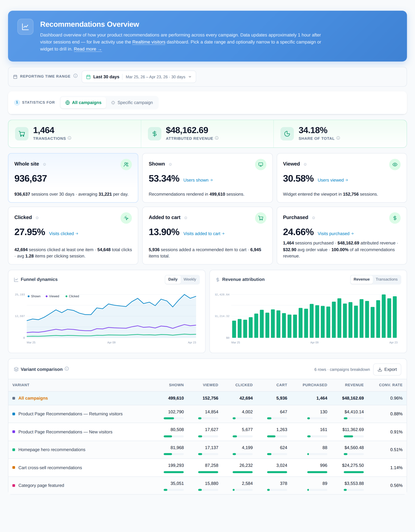Open the Realtime visitors link
This screenshot has width=415, height=532.
(x=149, y=42)
